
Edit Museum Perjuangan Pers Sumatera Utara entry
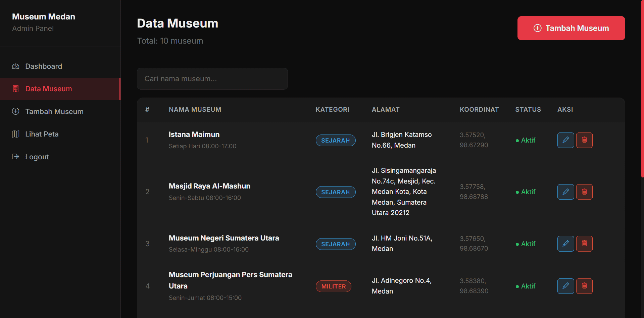point(566,286)
